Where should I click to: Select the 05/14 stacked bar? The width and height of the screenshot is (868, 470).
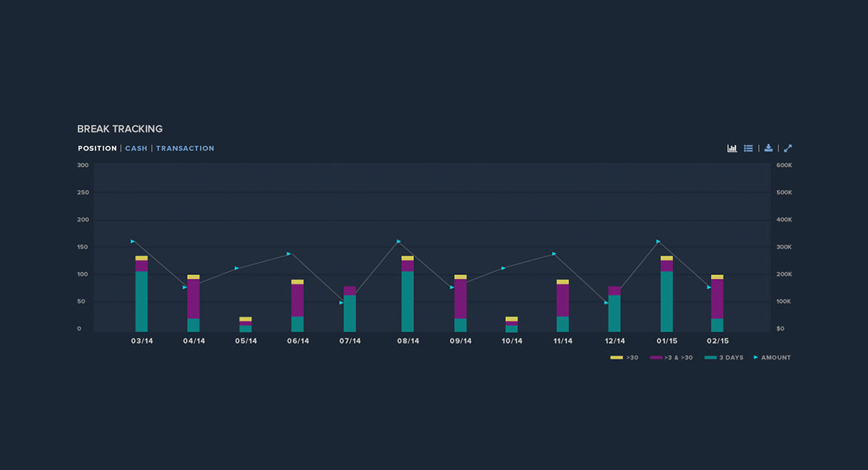tap(246, 325)
